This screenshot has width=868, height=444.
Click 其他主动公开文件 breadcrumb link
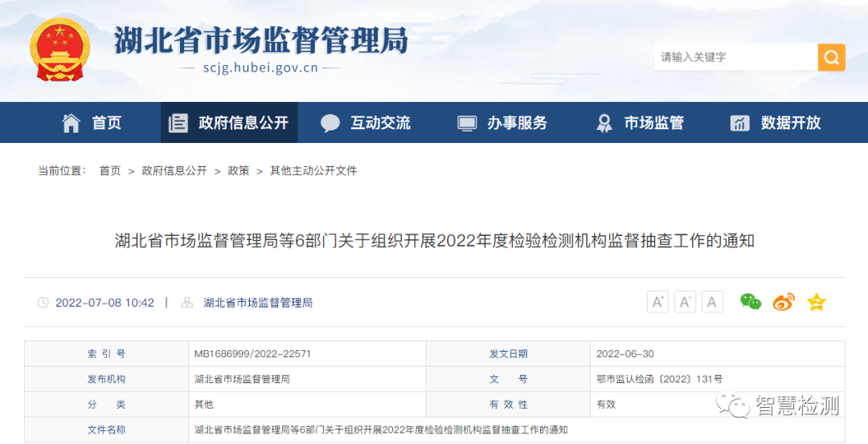pyautogui.click(x=313, y=171)
